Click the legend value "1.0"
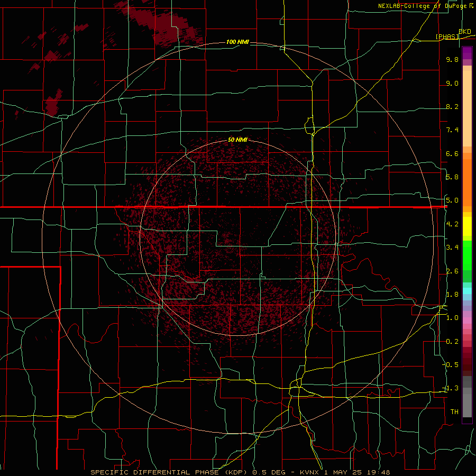 tap(452, 318)
